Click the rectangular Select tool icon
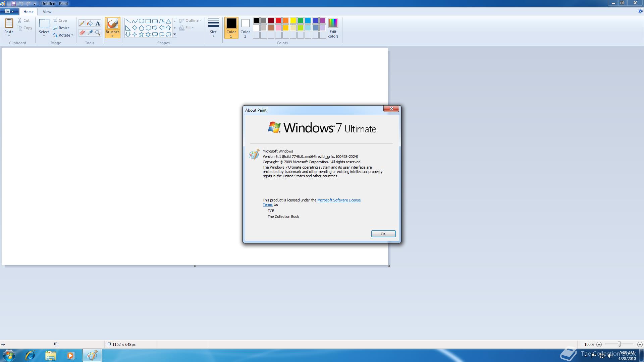 point(44,23)
